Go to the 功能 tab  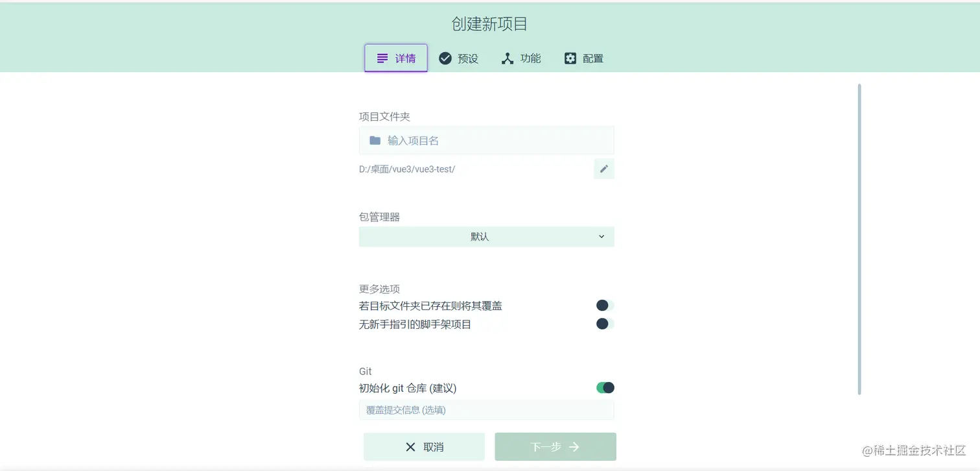coord(521,58)
